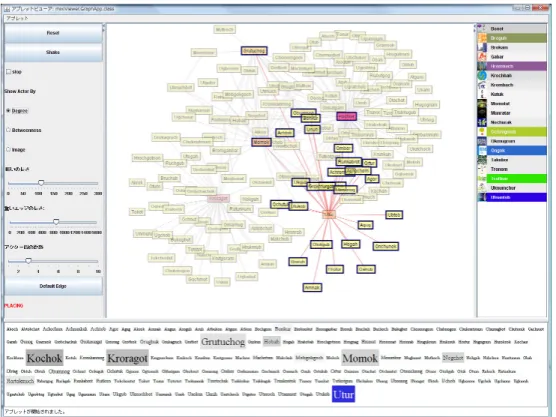The width and height of the screenshot is (556, 417).
Task: Click the handle of the middle edge-threshold slider
Action: [x=56, y=222]
